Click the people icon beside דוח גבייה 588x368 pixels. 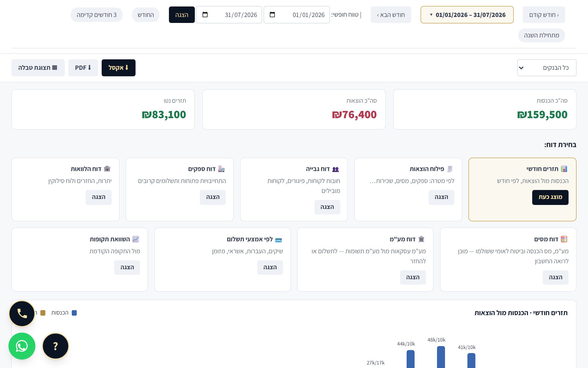pyautogui.click(x=336, y=169)
